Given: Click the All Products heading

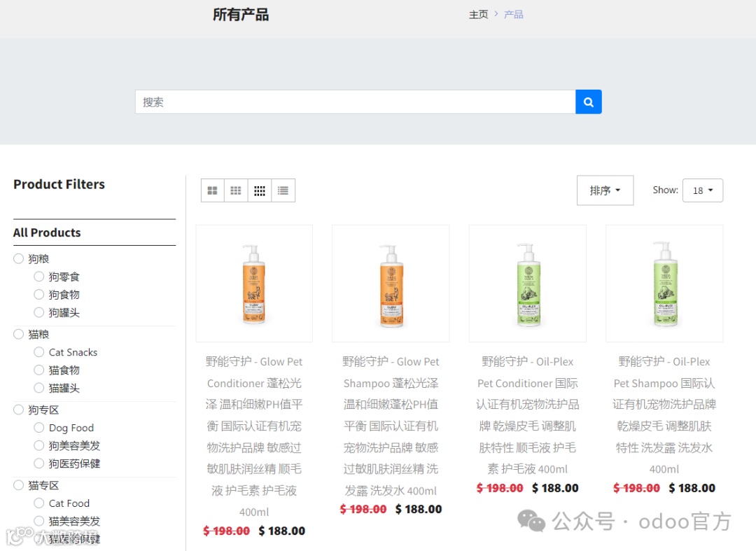Looking at the screenshot, I should 47,233.
